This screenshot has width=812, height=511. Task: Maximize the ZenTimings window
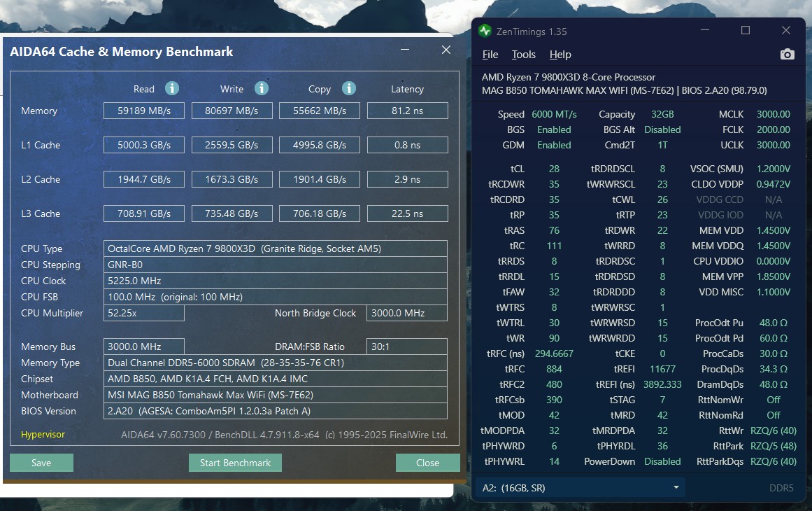745,31
